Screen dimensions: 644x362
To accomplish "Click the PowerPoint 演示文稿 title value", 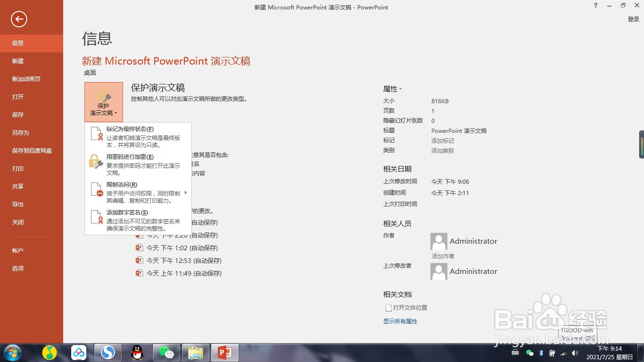I will click(x=459, y=131).
